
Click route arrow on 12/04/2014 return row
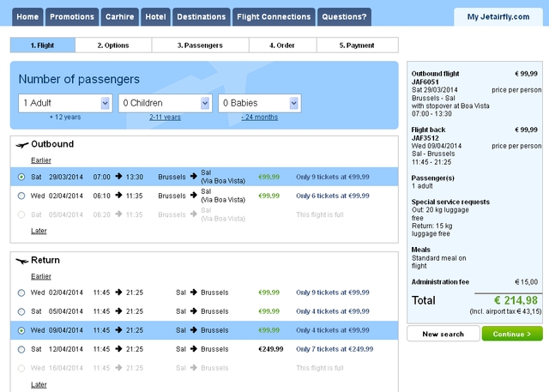click(194, 348)
